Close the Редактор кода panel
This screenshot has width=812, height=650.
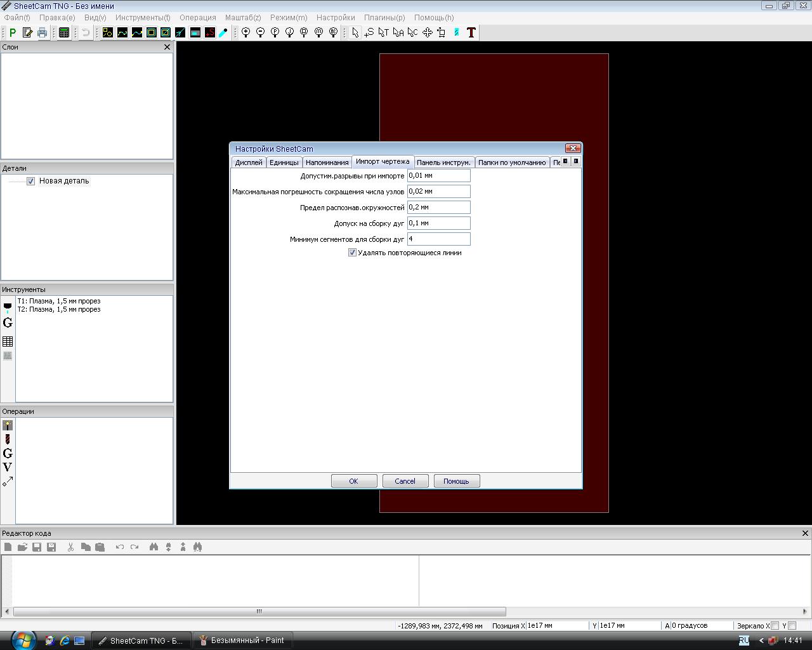pyautogui.click(x=806, y=533)
